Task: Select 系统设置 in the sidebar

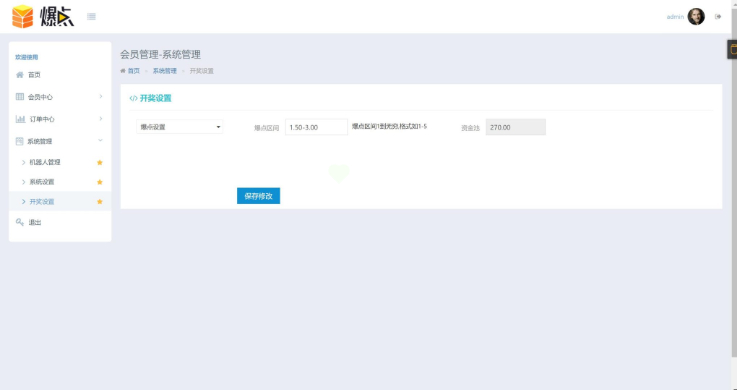Action: point(42,182)
